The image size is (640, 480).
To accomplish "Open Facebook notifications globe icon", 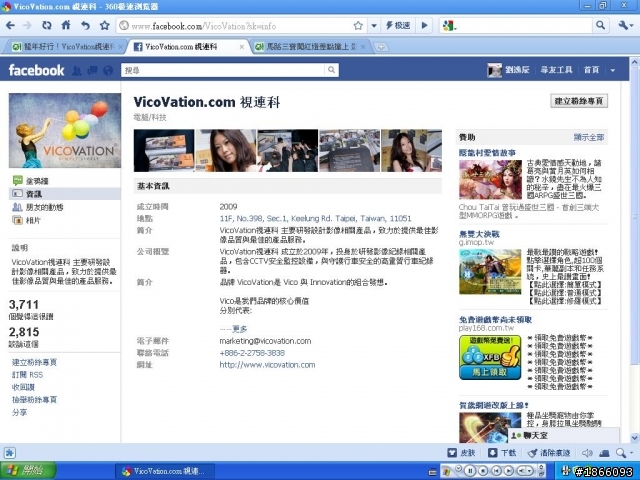I will click(x=108, y=71).
